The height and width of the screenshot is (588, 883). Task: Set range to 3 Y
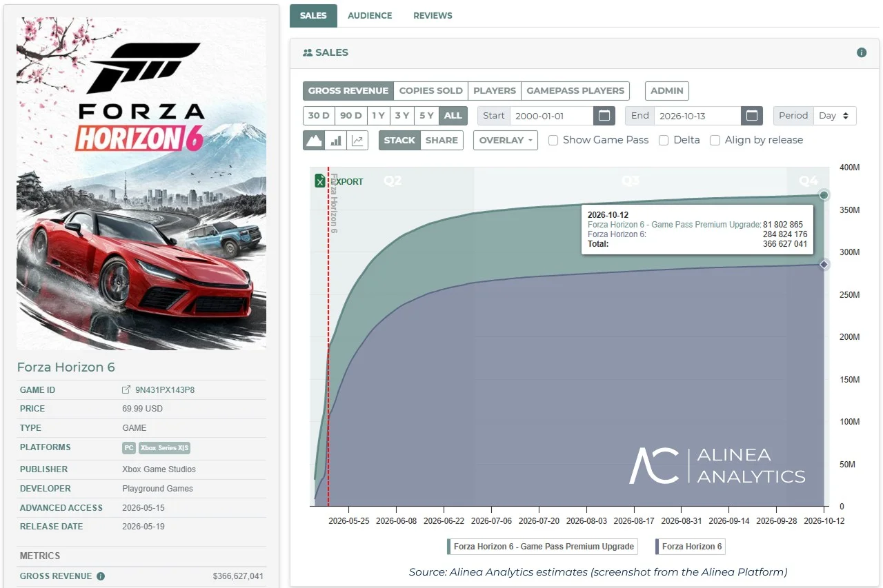pyautogui.click(x=402, y=116)
